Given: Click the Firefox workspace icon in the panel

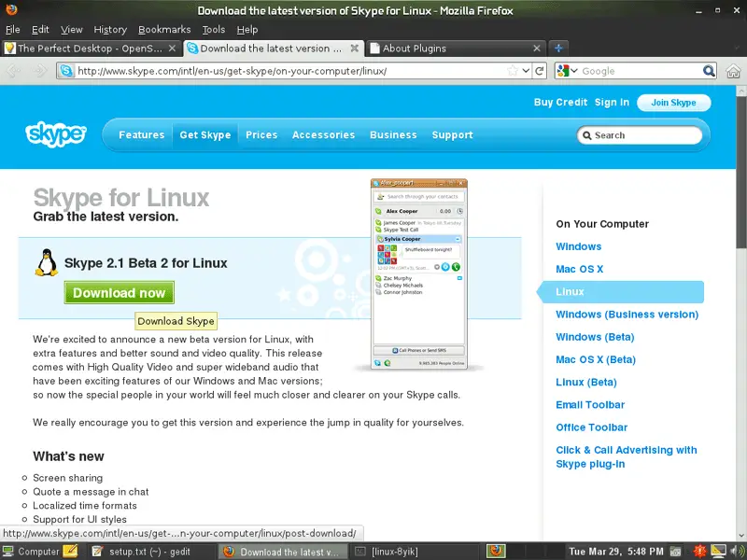Looking at the screenshot, I should tap(496, 551).
